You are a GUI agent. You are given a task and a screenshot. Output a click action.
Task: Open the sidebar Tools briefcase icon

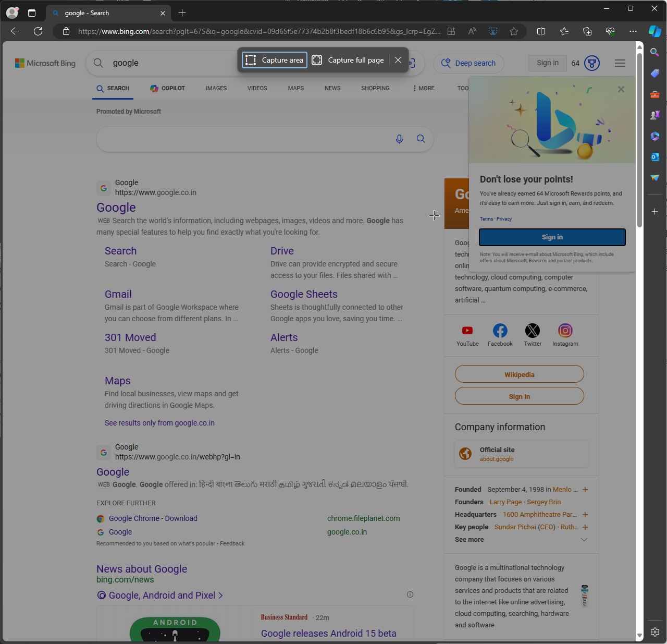(x=655, y=94)
